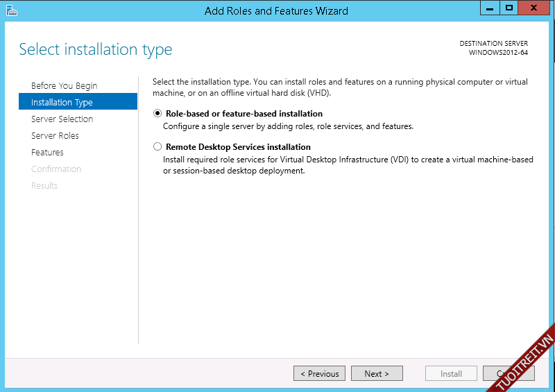Proceed with the Next button
The height and width of the screenshot is (392, 555).
pyautogui.click(x=376, y=373)
